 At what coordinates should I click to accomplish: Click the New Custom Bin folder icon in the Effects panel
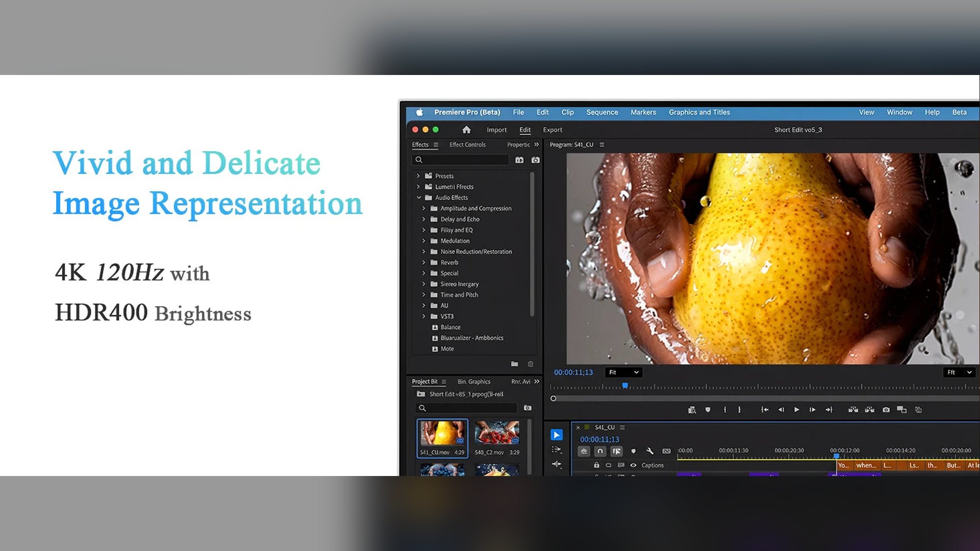coord(514,364)
